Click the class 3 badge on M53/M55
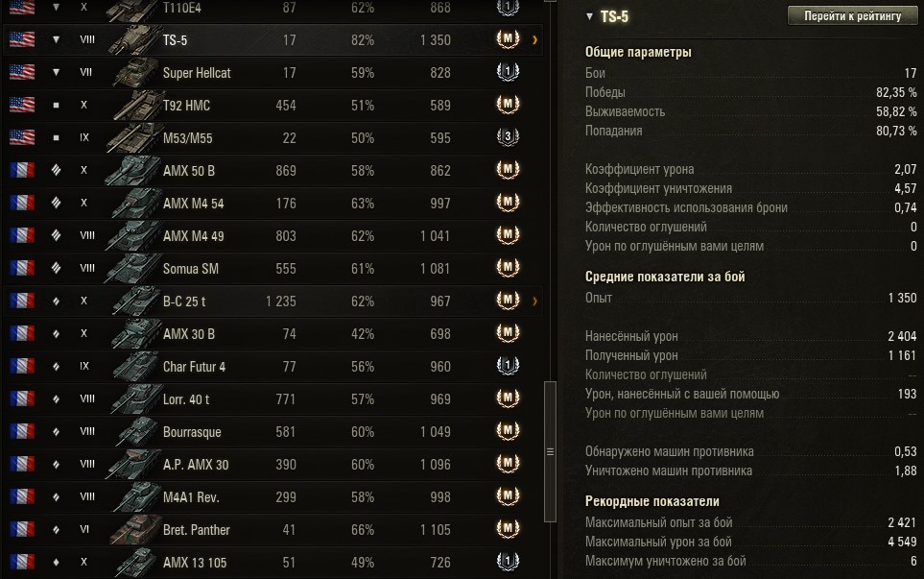924x579 pixels. tap(508, 138)
